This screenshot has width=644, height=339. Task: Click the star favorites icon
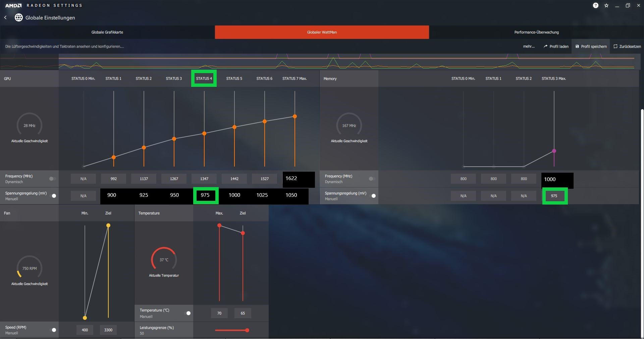coord(606,5)
